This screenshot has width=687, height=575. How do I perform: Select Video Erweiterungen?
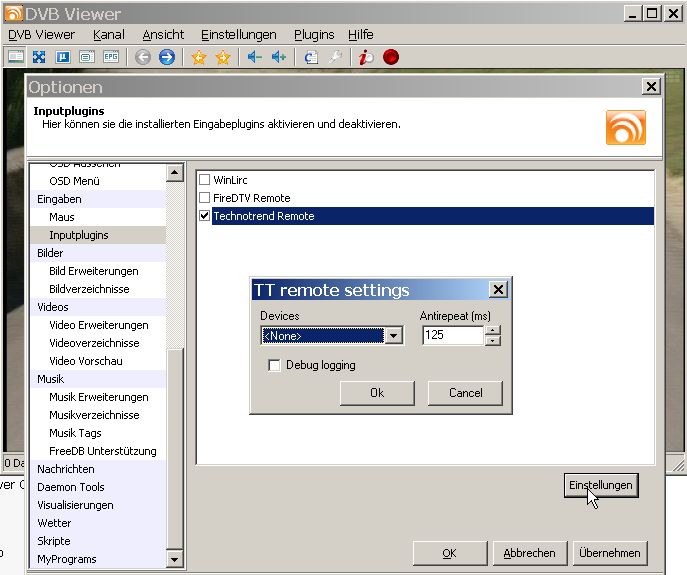pos(99,325)
